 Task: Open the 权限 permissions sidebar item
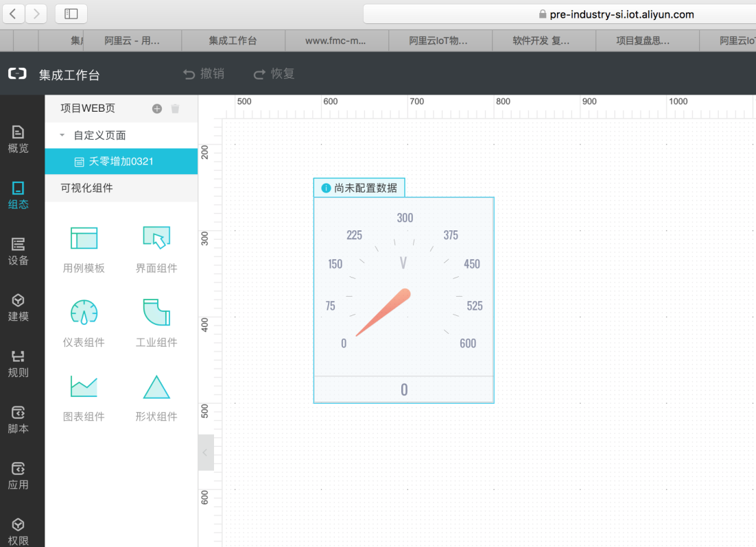pos(18,532)
